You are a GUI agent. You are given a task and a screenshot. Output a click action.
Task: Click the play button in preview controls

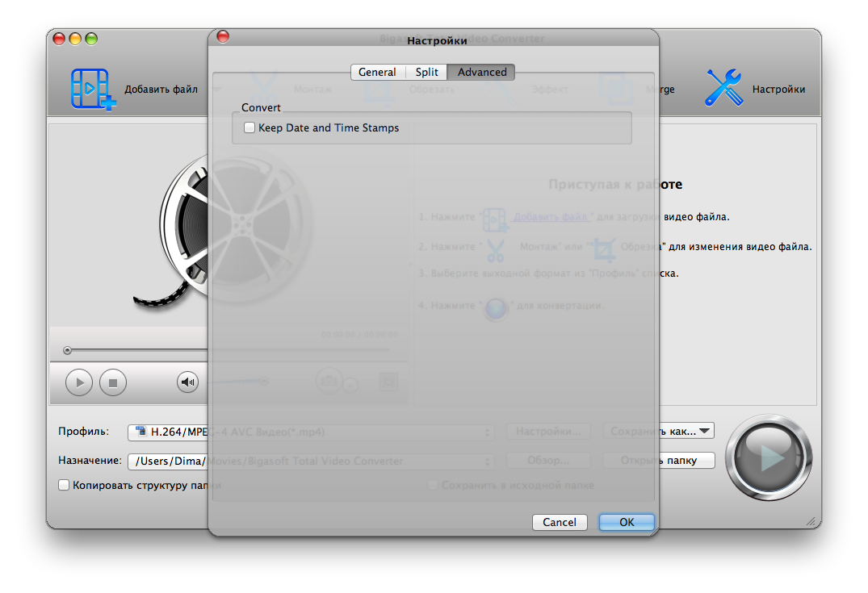tap(79, 382)
